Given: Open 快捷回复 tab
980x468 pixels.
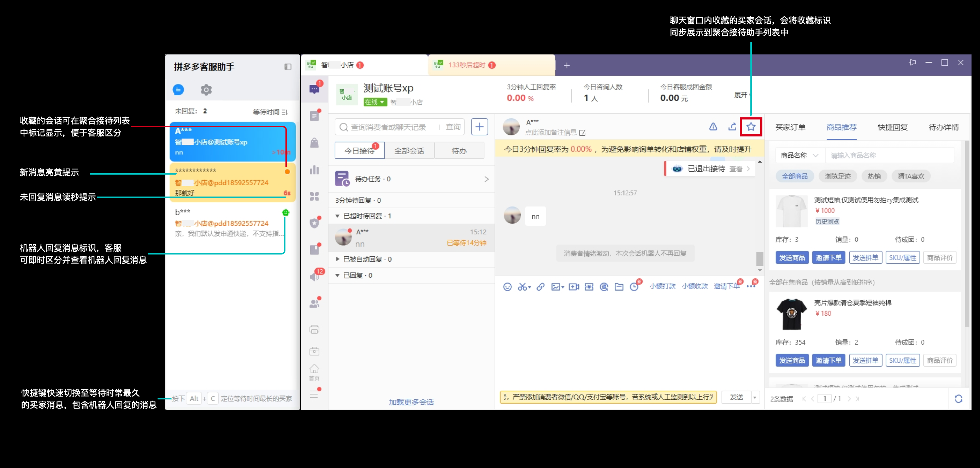Looking at the screenshot, I should (892, 127).
